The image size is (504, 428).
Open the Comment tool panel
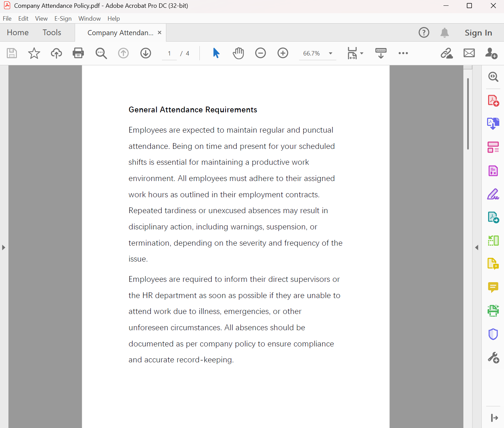tap(493, 287)
